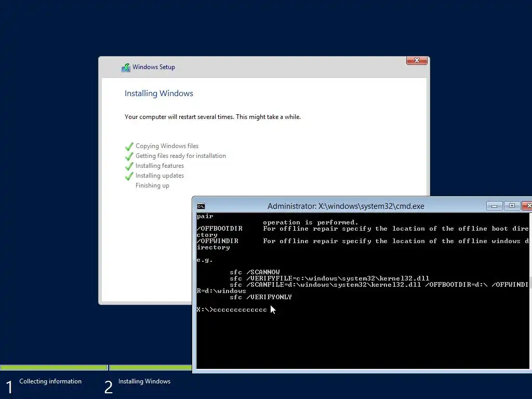
Task: Click the /OFFBOOTDIR option text
Action: (220, 229)
